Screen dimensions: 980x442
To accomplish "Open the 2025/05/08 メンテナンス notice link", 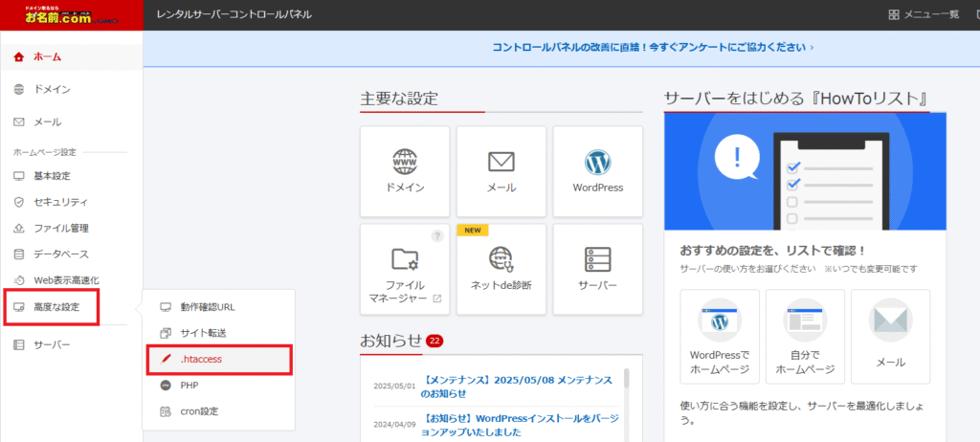I will coord(516,387).
